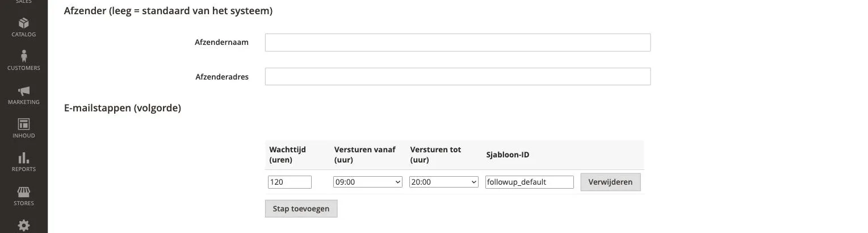This screenshot has height=233, width=868.
Task: Expand the Versturen vanaf 09:00 dropdown
Action: tap(368, 182)
